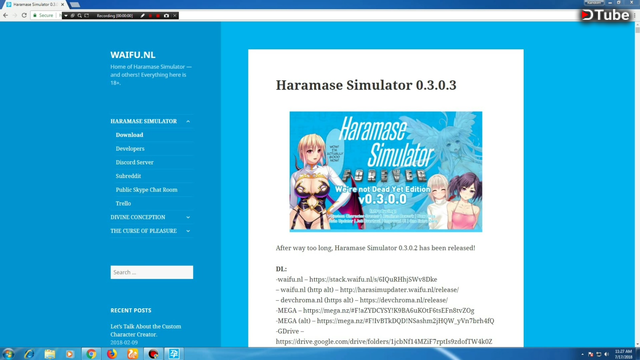Click the recorder camera snapshot icon
The height and width of the screenshot is (360, 640).
[x=166, y=16]
